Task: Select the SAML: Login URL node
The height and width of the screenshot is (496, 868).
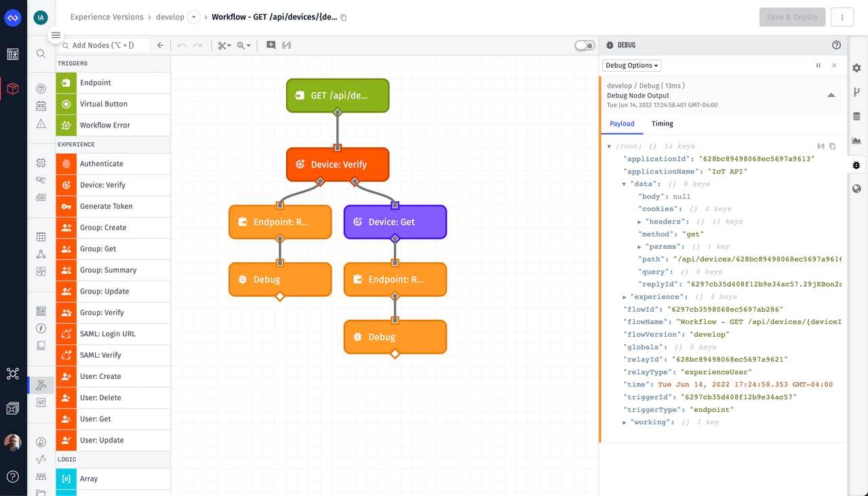Action: tap(113, 334)
